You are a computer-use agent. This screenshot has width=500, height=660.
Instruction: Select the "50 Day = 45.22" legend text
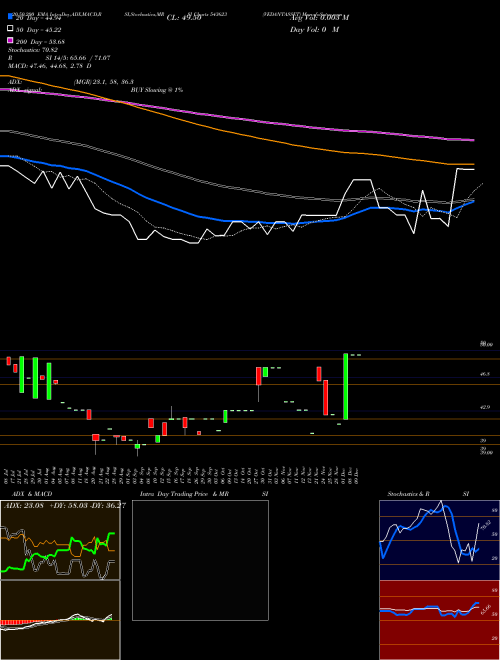coord(40,29)
